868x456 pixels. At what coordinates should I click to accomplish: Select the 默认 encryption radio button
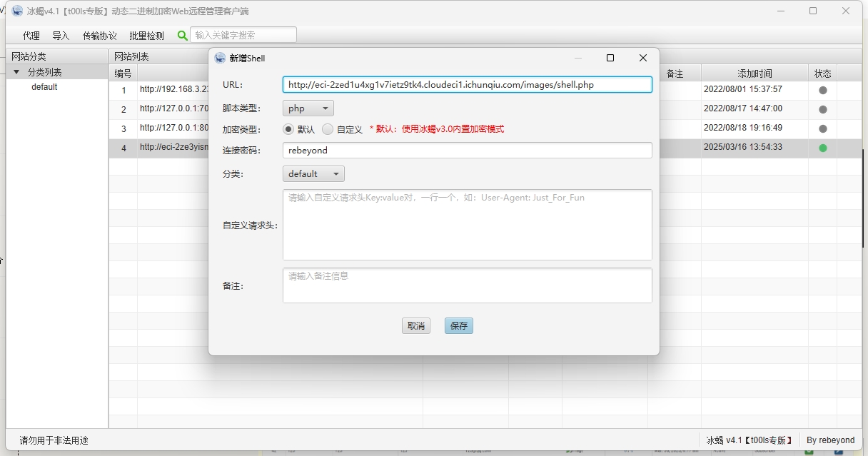288,129
